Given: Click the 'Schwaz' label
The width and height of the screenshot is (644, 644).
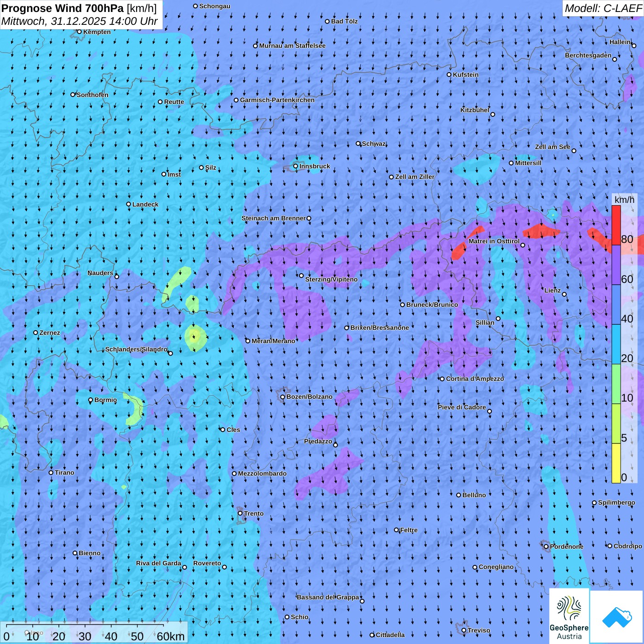Looking at the screenshot, I should pos(374,144).
